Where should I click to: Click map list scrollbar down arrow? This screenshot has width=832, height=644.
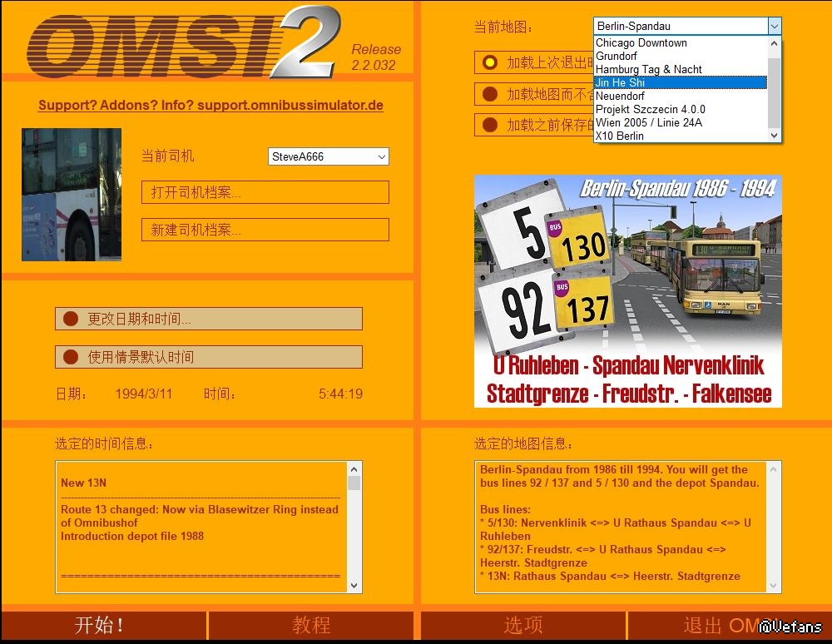pos(774,136)
